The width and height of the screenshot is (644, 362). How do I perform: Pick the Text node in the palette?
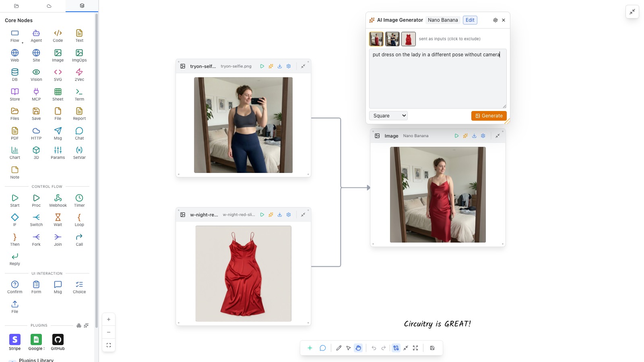[79, 36]
